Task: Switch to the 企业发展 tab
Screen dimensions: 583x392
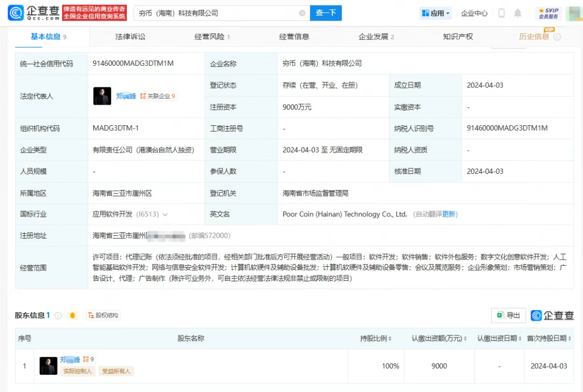Action: tap(376, 37)
